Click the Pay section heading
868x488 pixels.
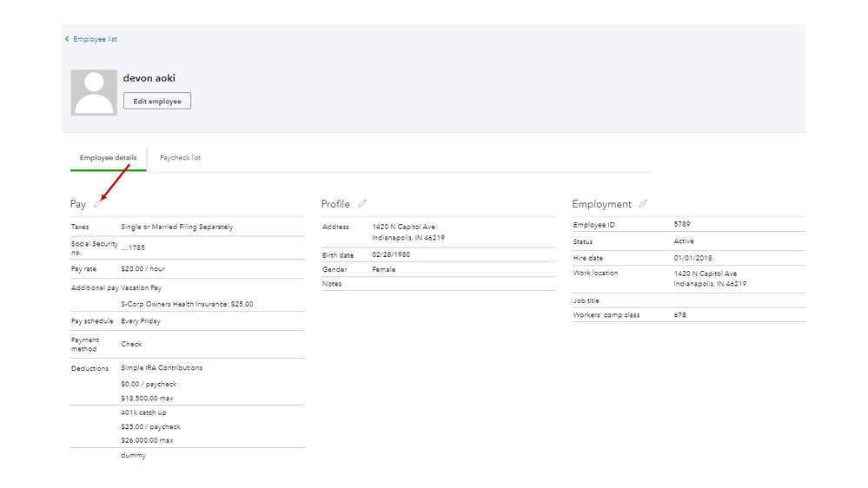point(78,204)
